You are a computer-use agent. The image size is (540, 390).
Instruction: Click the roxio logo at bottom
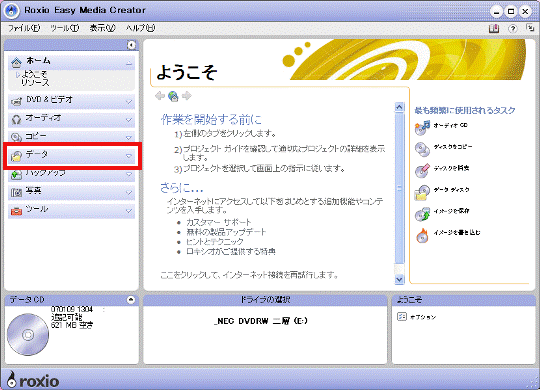click(33, 379)
